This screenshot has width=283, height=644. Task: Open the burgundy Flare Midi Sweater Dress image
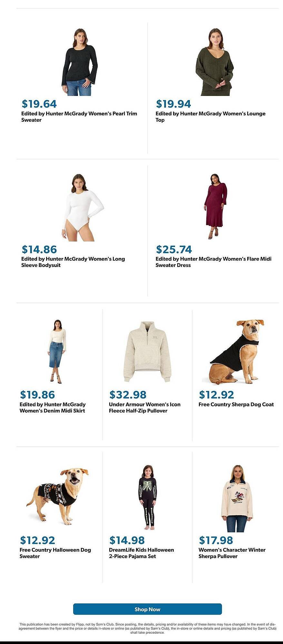tap(216, 206)
